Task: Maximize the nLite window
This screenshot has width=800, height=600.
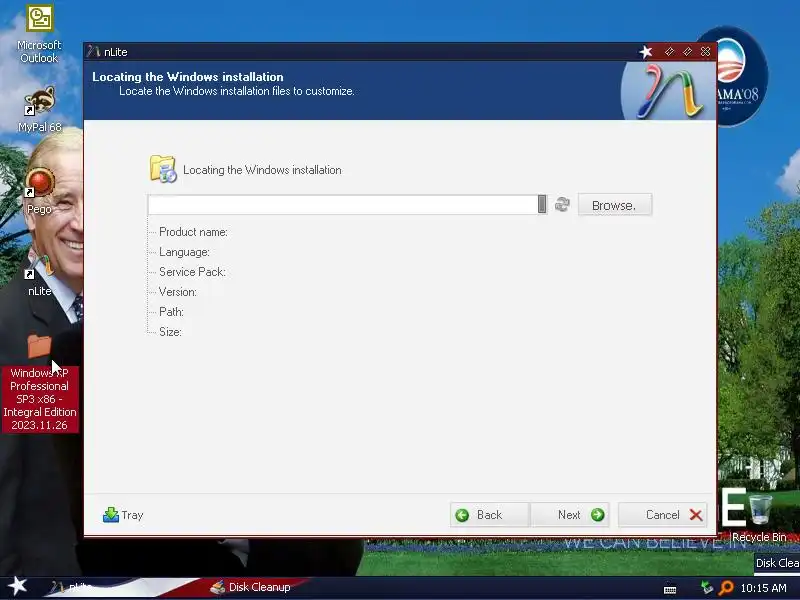Action: (x=687, y=52)
